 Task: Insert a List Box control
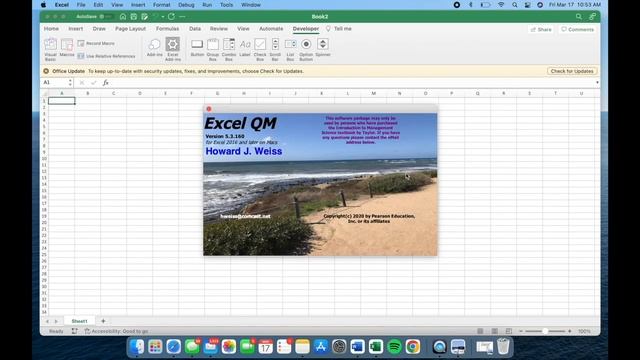(290, 49)
